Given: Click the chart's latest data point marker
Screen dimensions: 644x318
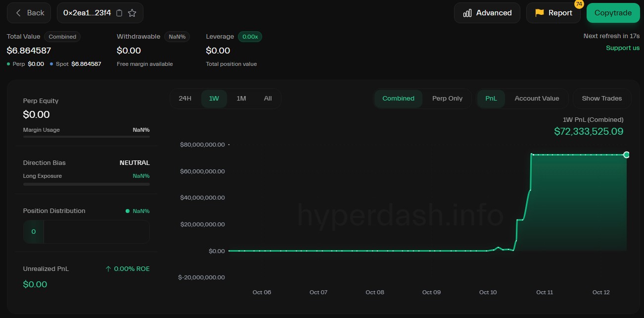Looking at the screenshot, I should (626, 155).
